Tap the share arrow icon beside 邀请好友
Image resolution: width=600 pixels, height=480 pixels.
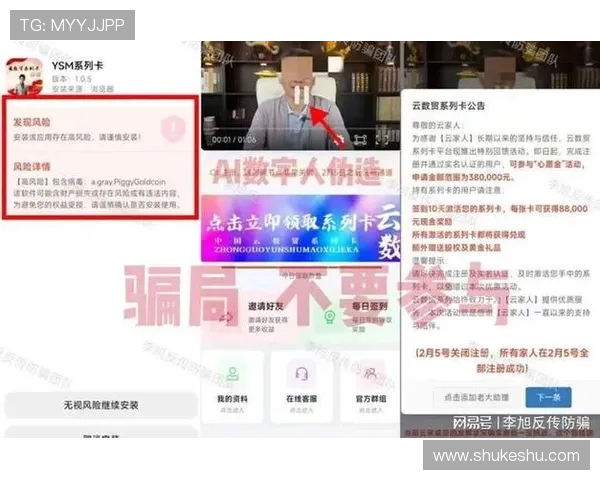pos(226,317)
